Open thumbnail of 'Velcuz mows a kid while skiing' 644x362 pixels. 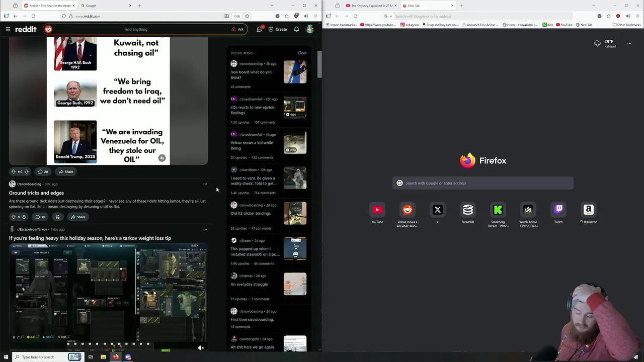tap(295, 142)
